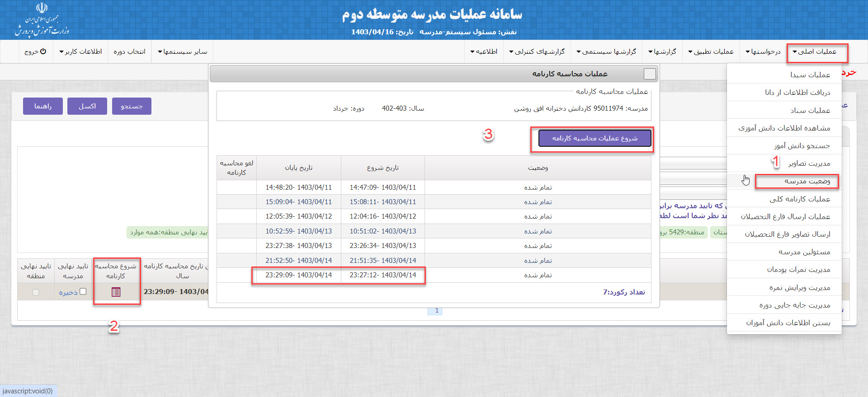868x397 pixels.
Task: Choose عملیات کارنامه کلی menu item
Action: (x=800, y=199)
